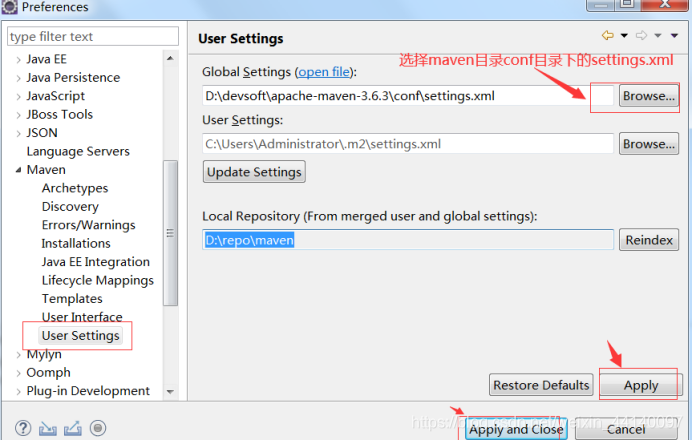693x441 pixels.
Task: Select Archetypes under Maven
Action: [x=75, y=188]
